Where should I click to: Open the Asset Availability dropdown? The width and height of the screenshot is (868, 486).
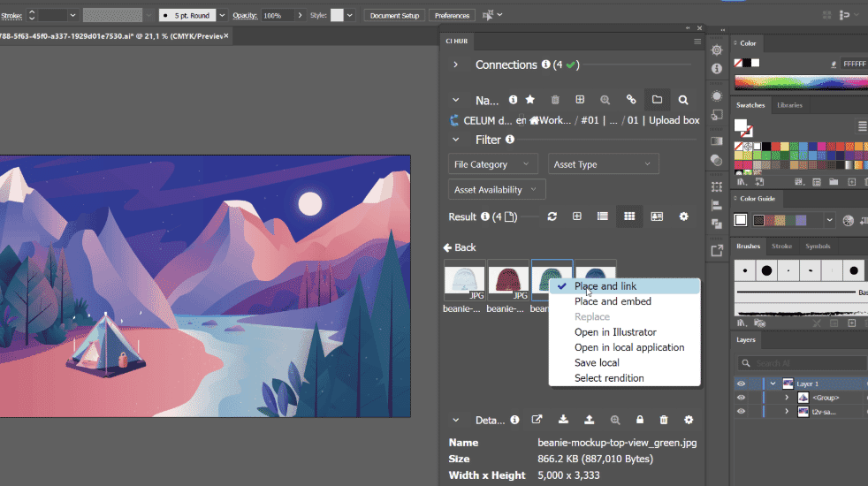pos(497,189)
